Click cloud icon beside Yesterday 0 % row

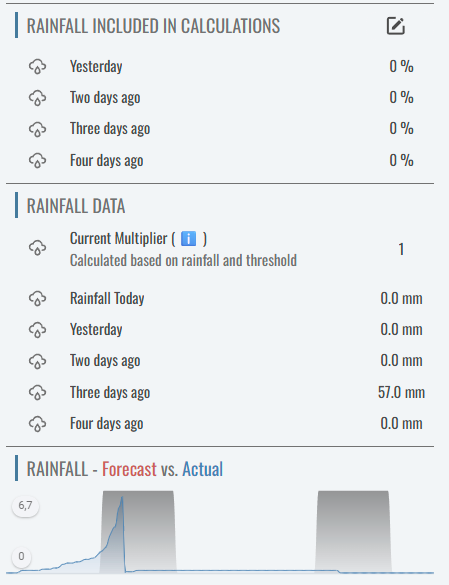[x=37, y=67]
